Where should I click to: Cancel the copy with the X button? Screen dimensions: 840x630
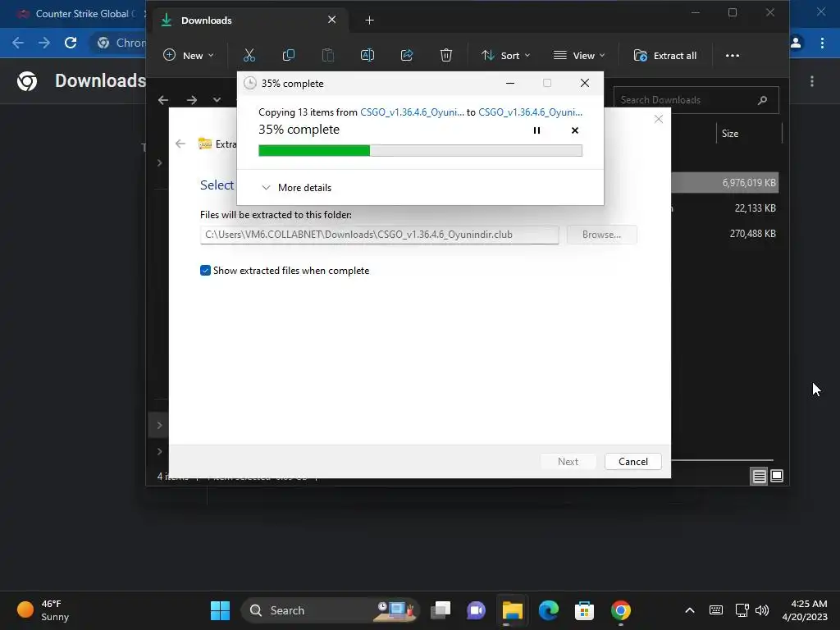point(575,130)
